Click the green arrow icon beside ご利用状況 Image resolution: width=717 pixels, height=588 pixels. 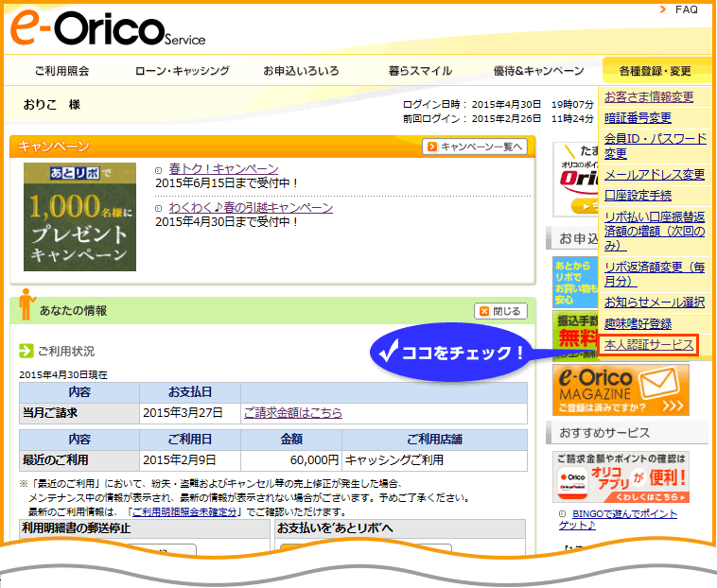[x=26, y=351]
